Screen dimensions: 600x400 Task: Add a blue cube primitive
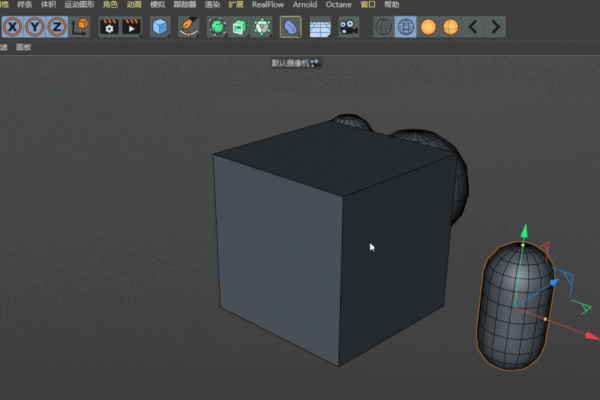point(160,27)
